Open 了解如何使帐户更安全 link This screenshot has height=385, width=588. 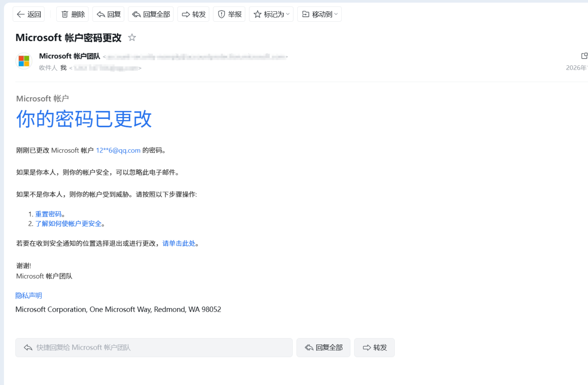(68, 224)
